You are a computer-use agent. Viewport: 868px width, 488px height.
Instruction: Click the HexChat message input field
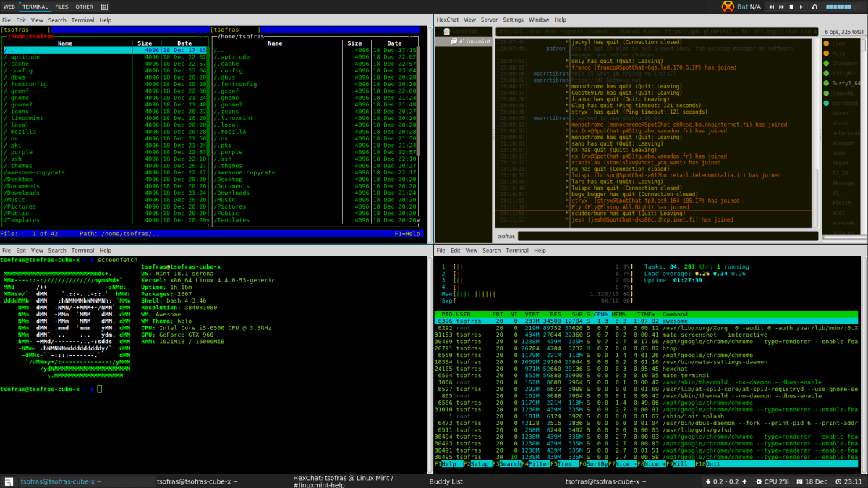click(x=665, y=236)
